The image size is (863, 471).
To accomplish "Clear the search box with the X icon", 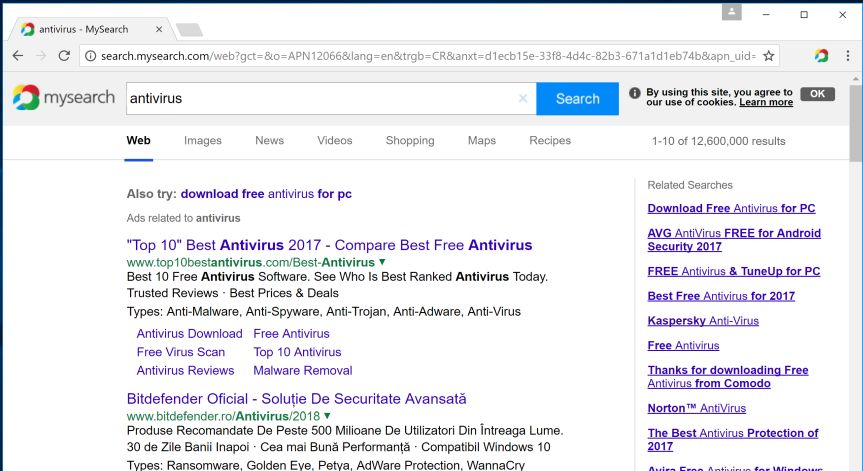I will [522, 99].
